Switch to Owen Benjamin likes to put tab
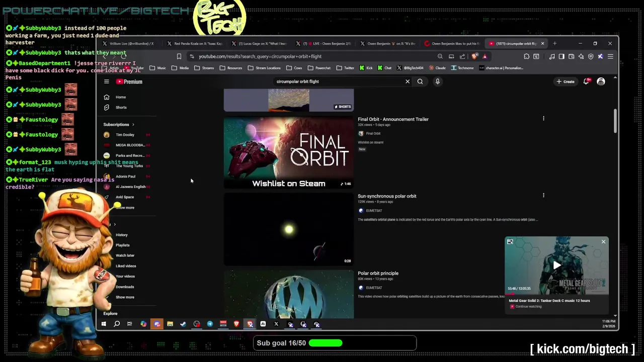This screenshot has height=362, width=644. pyautogui.click(x=452, y=43)
